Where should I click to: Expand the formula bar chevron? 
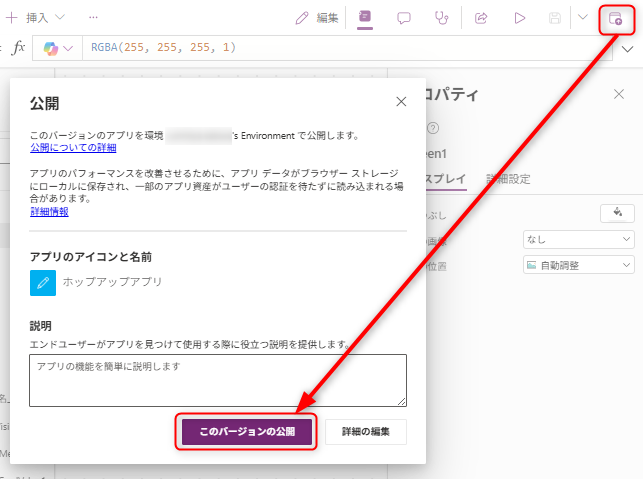(x=627, y=49)
